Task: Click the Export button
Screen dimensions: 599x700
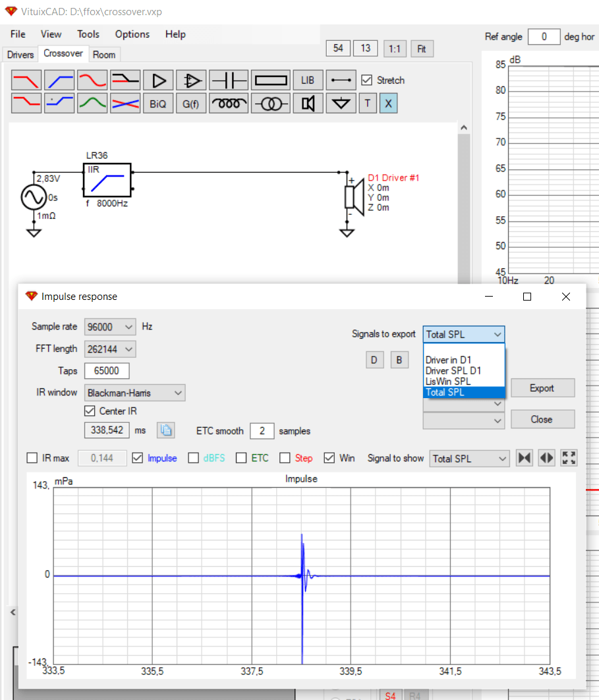Action: (x=542, y=388)
